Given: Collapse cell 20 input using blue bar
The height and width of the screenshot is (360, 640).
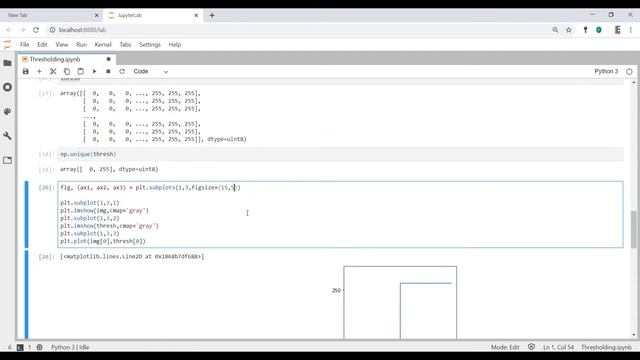Looking at the screenshot, I should (27, 214).
